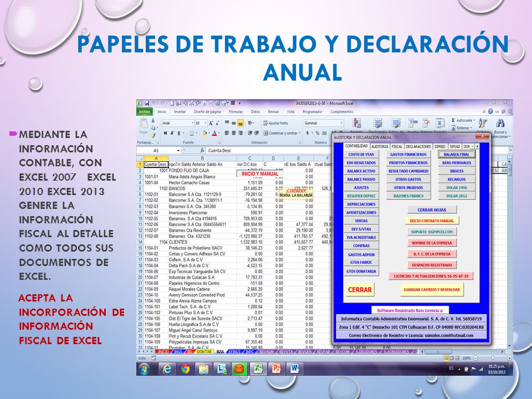Click the BALANZA FINAL button

tap(456, 155)
